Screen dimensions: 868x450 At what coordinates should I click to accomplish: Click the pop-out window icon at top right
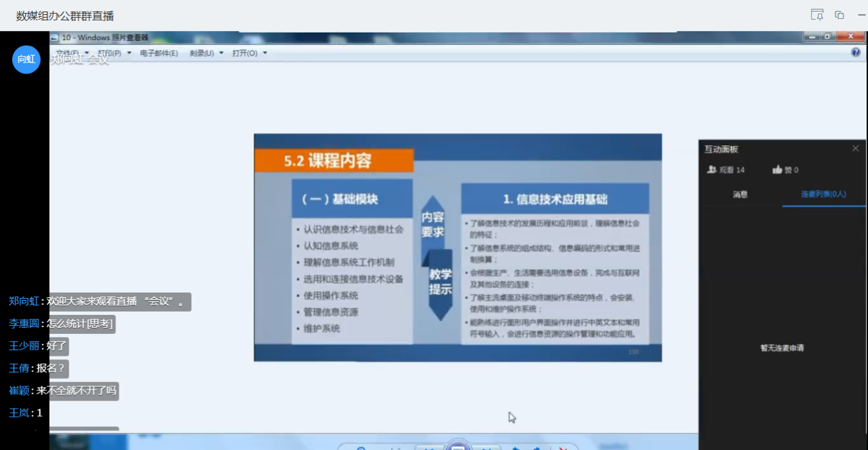(840, 15)
